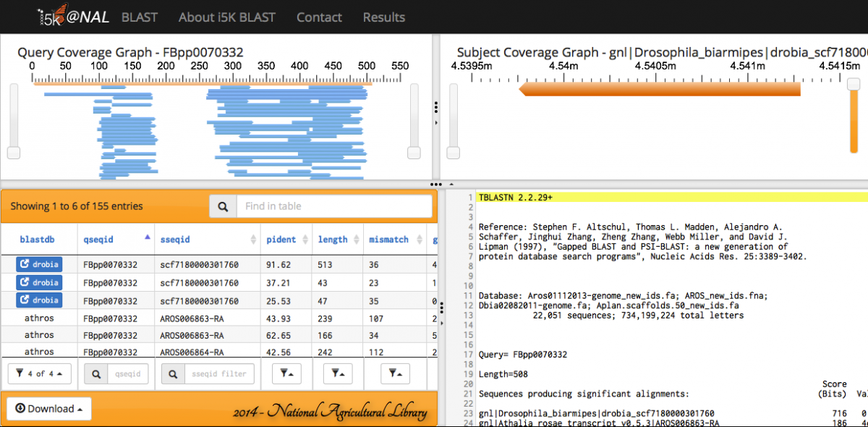Click the orange subject alignment arrow
Screen dimensions: 868x427
coord(659,89)
